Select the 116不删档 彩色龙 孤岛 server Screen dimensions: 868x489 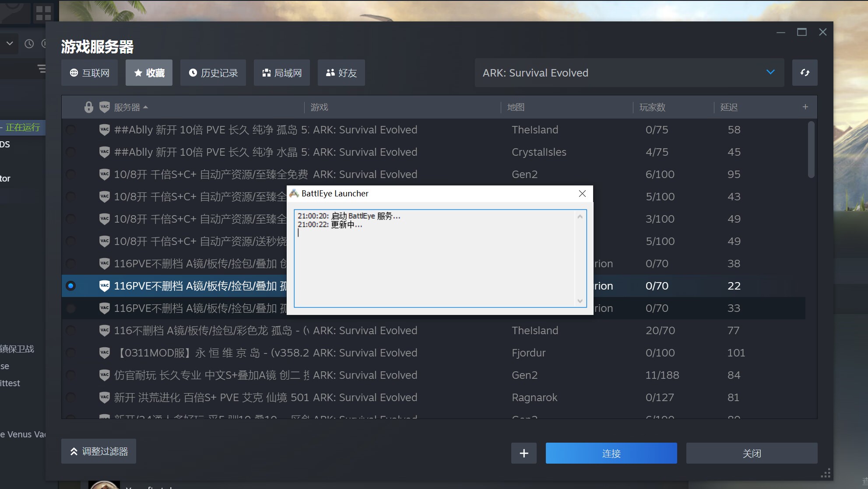pos(211,330)
